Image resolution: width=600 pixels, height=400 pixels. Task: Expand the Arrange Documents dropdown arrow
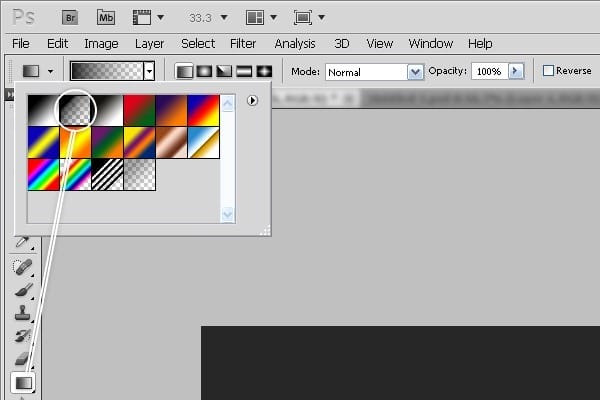273,18
